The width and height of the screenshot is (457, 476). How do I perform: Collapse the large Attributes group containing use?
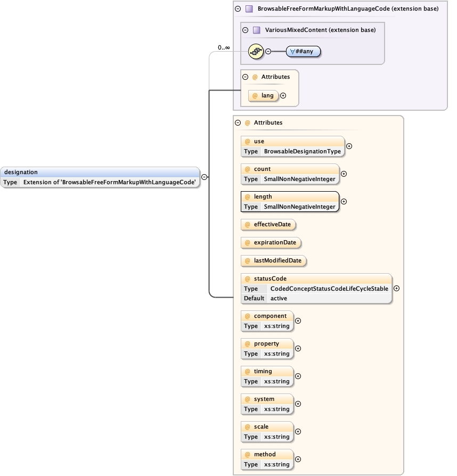tap(238, 122)
